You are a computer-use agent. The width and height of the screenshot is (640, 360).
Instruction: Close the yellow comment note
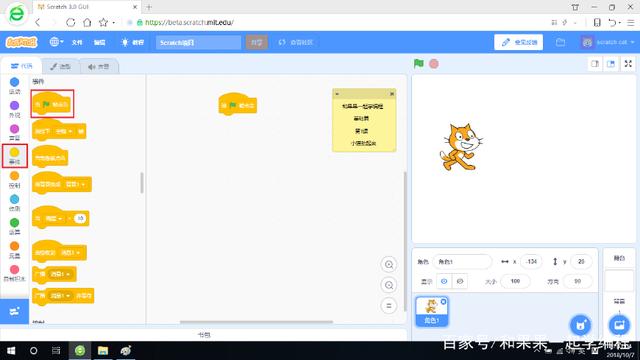(392, 94)
